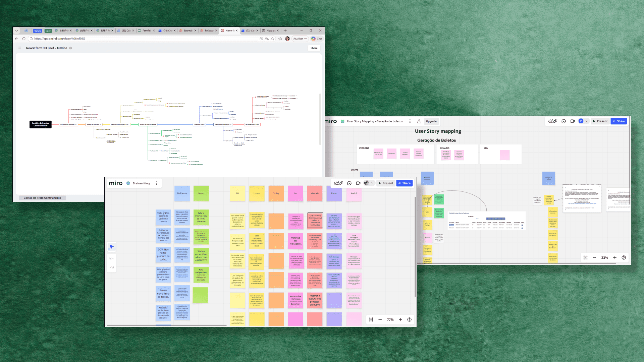Open the Atualizar browser menu
Screen dimensions: 644x362
pyautogui.click(x=300, y=39)
